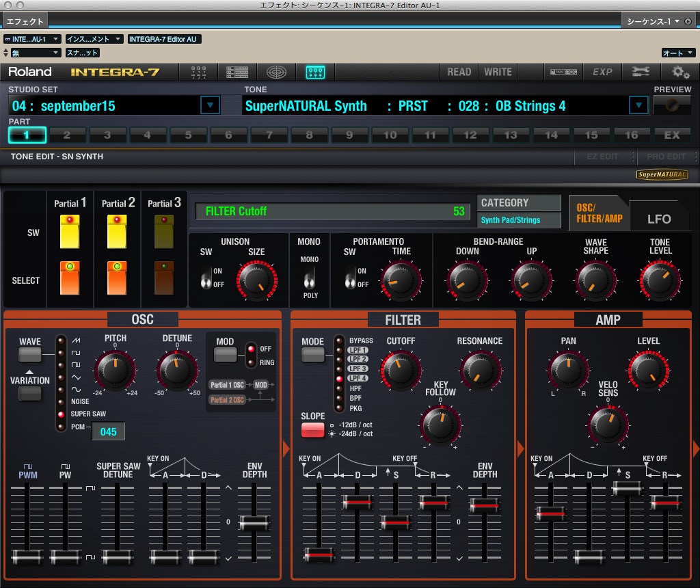Viewport: 700px width, 588px height.
Task: Open the オート automation dropdown
Action: click(x=678, y=53)
